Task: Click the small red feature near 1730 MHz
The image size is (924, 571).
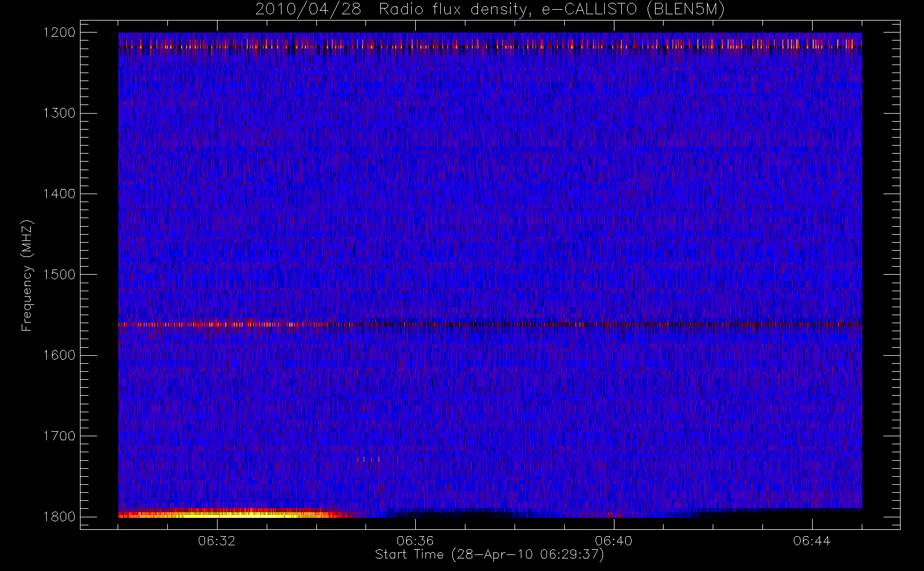Action: [377, 459]
